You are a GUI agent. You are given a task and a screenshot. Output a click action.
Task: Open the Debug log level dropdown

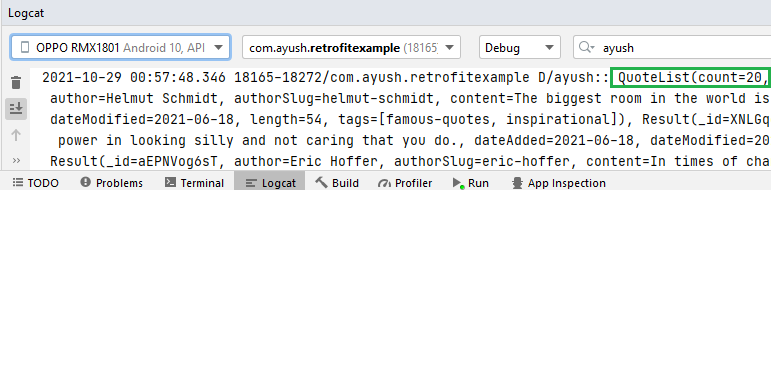coord(520,48)
